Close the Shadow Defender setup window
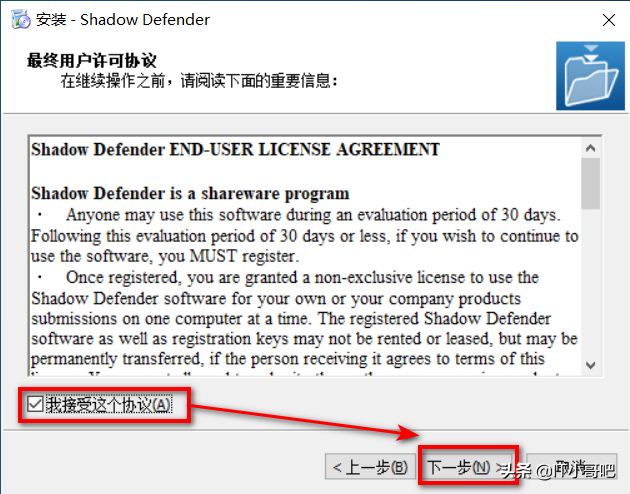 coord(609,20)
